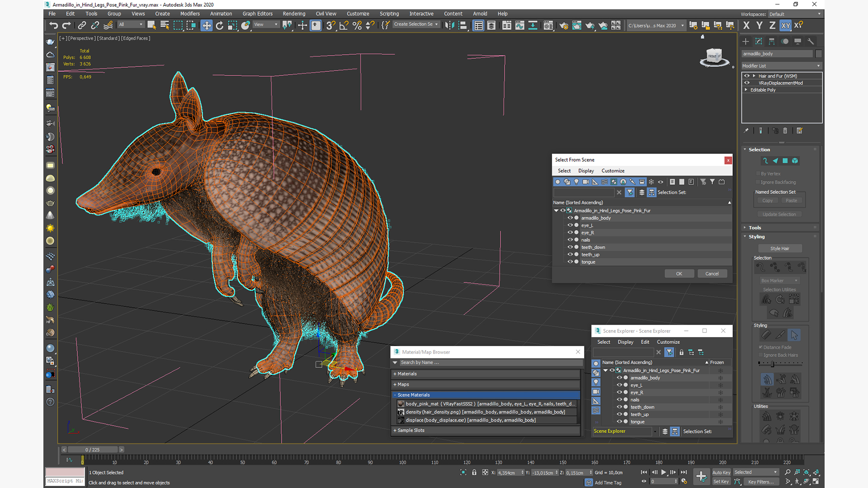Click the Undo arrow in main toolbar

(53, 25)
